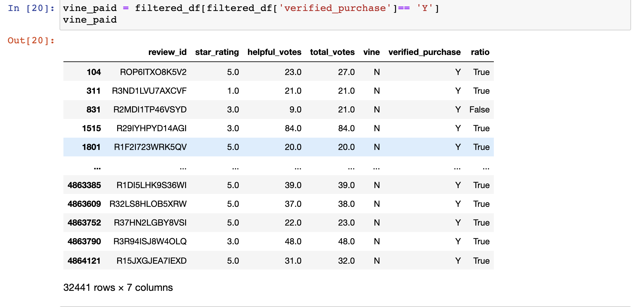The width and height of the screenshot is (644, 307).
Task: Select row index 311
Action: click(94, 91)
